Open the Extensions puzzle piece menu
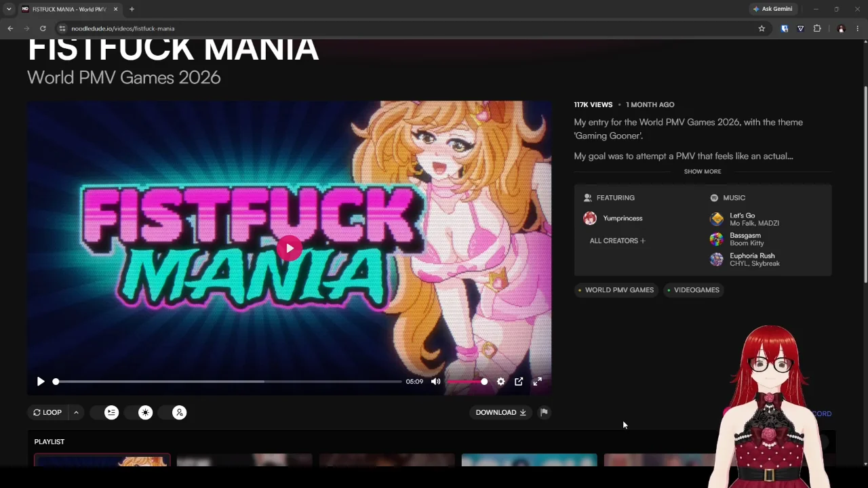This screenshot has height=488, width=868. click(817, 28)
